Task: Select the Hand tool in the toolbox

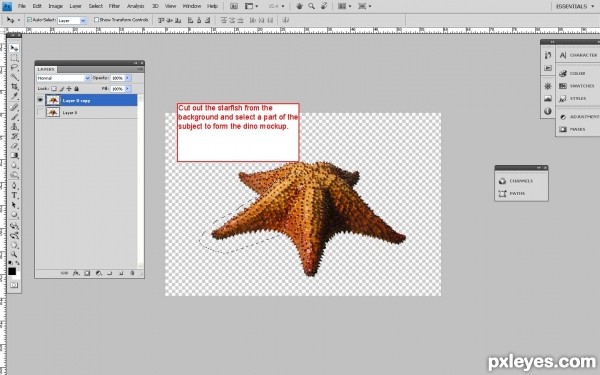Action: click(x=14, y=245)
